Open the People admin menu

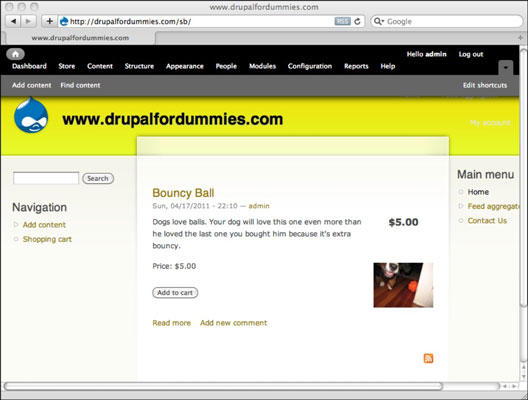226,66
